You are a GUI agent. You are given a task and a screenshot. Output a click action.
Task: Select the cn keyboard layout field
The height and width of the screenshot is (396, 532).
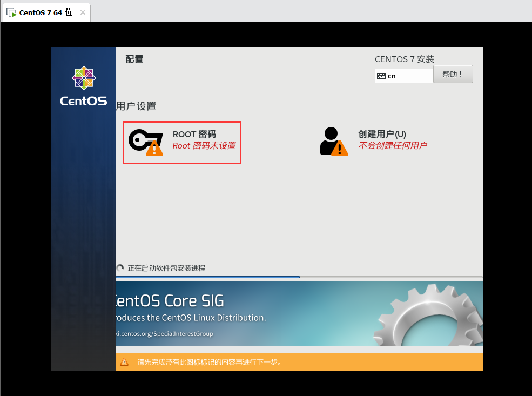pos(404,76)
